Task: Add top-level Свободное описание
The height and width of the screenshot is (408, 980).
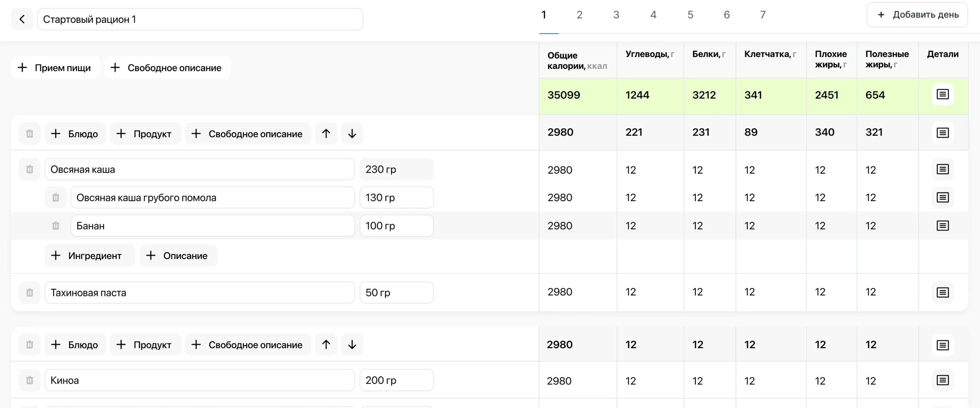Action: point(167,68)
